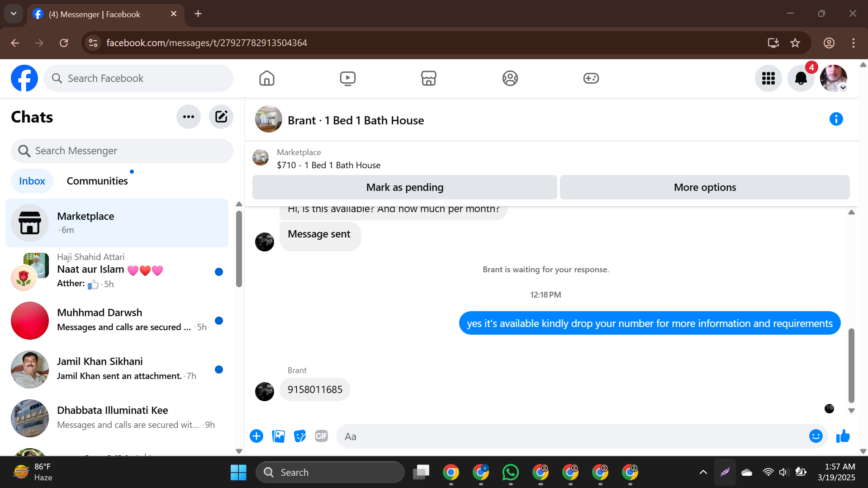This screenshot has height=488, width=868.
Task: Open the Muhhmad Darwsh chat
Action: pyautogui.click(x=117, y=321)
